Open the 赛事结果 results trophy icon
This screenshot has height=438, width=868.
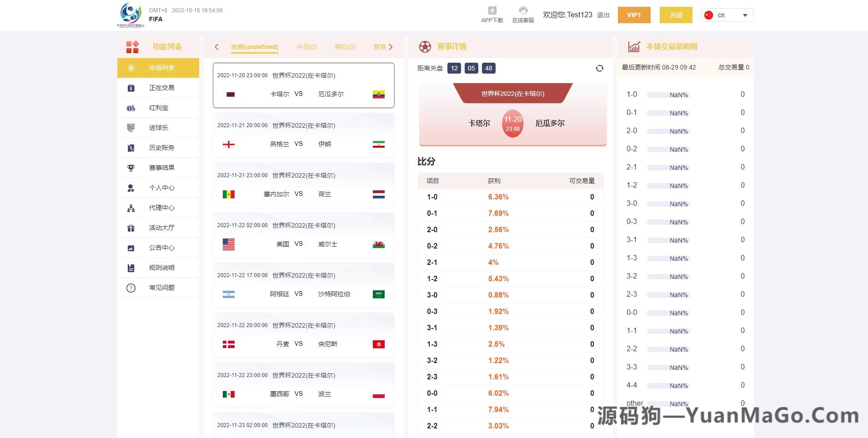(131, 168)
